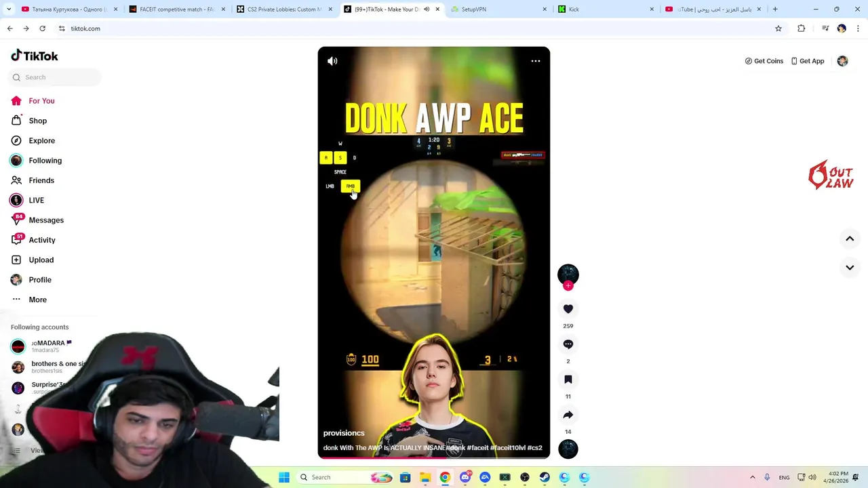Bookmark this page with the star icon
The height and width of the screenshot is (488, 868).
click(778, 28)
